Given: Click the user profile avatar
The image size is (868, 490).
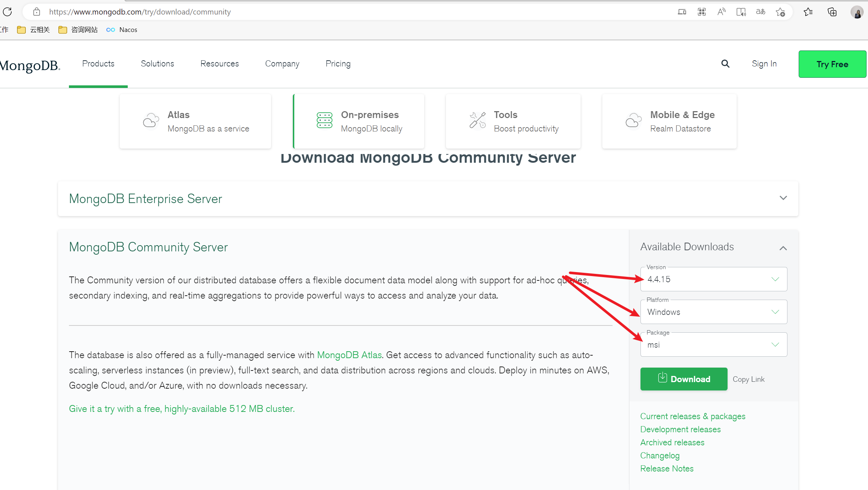Looking at the screenshot, I should (857, 12).
